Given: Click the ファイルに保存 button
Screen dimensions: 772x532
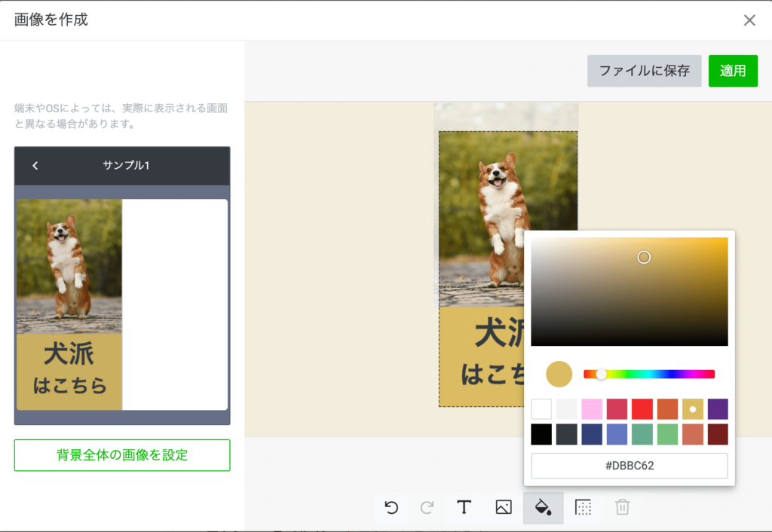Looking at the screenshot, I should (x=644, y=71).
